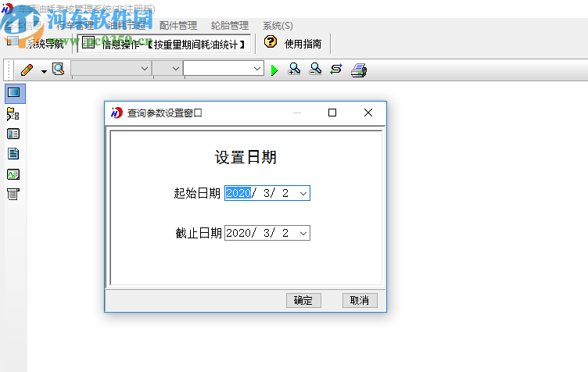Click the 截止日期 label
Screen dimensions: 588x372
point(199,234)
